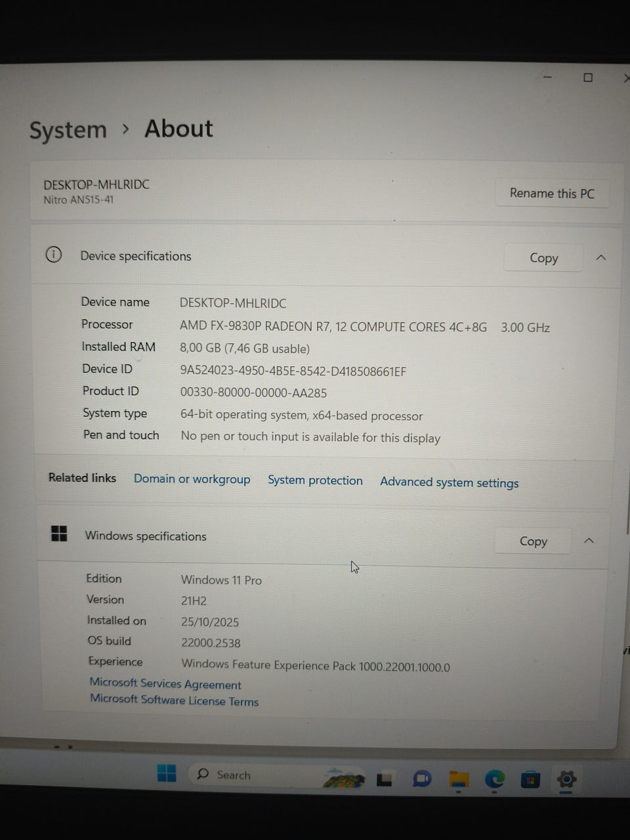Select the Product ID 00330-80000-00000-AA285
This screenshot has height=840, width=630.
click(x=253, y=392)
